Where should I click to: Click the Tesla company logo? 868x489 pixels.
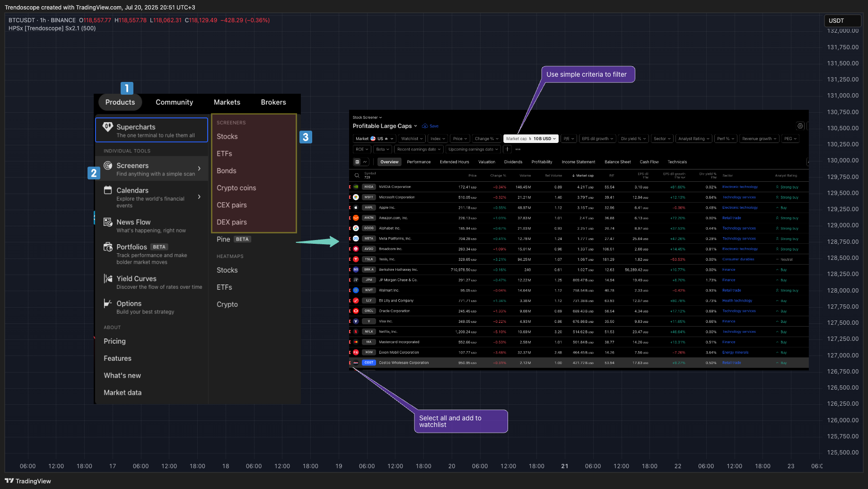356,259
